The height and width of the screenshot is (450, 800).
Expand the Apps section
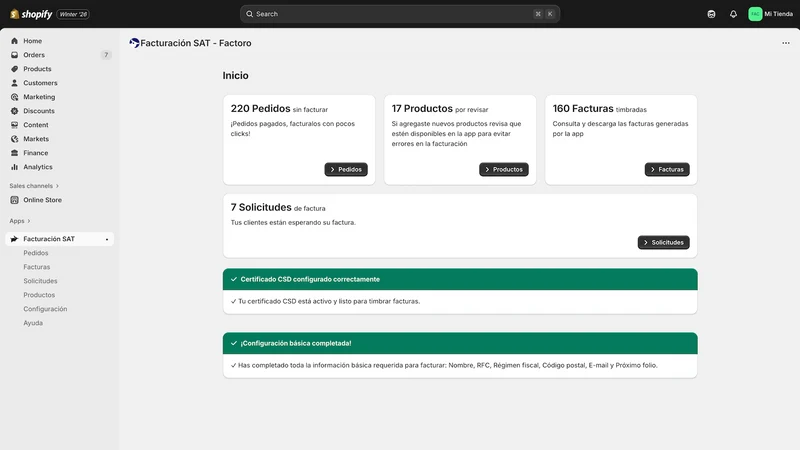point(19,221)
